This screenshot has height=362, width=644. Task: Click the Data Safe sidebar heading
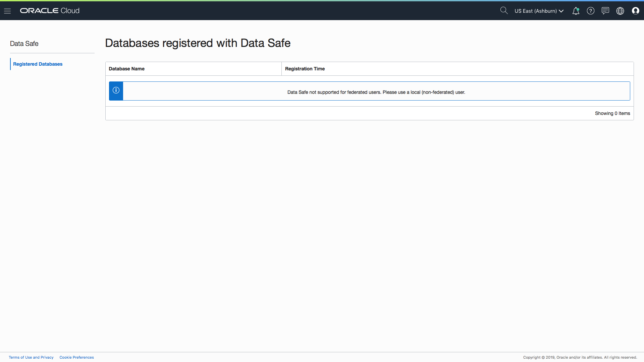point(24,44)
